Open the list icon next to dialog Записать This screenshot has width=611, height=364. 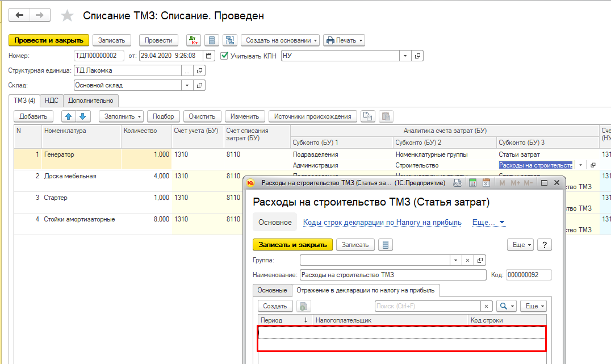click(386, 245)
